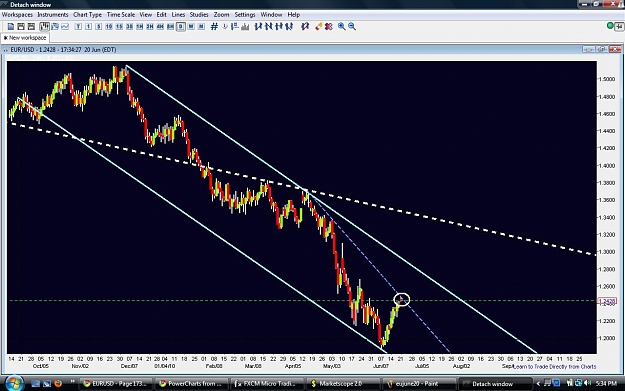This screenshot has height=391, width=625.
Task: Open the Windows Start orb
Action: (14, 383)
